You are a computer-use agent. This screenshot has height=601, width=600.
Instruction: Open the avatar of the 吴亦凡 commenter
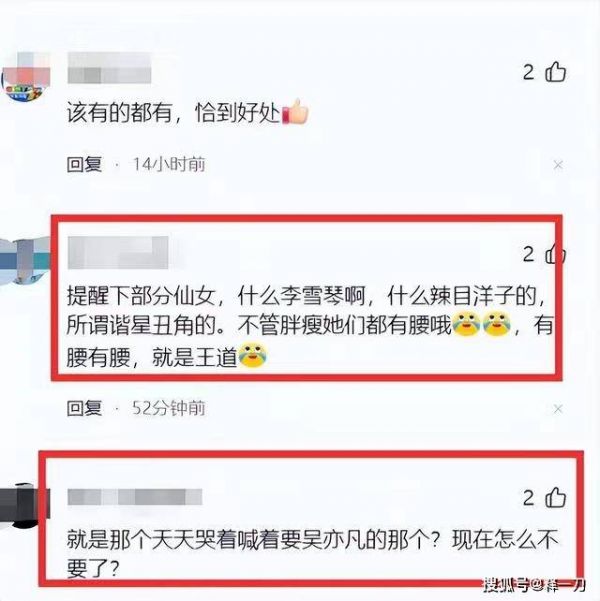[x=24, y=506]
